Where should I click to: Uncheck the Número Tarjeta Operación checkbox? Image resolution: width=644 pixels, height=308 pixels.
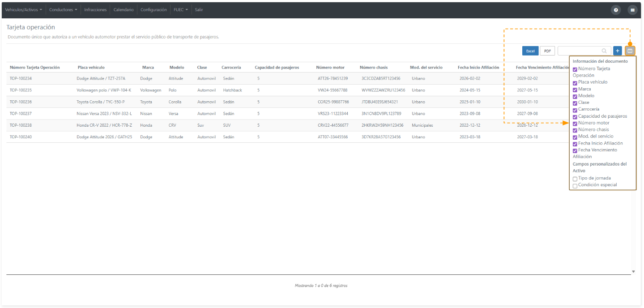coord(575,69)
